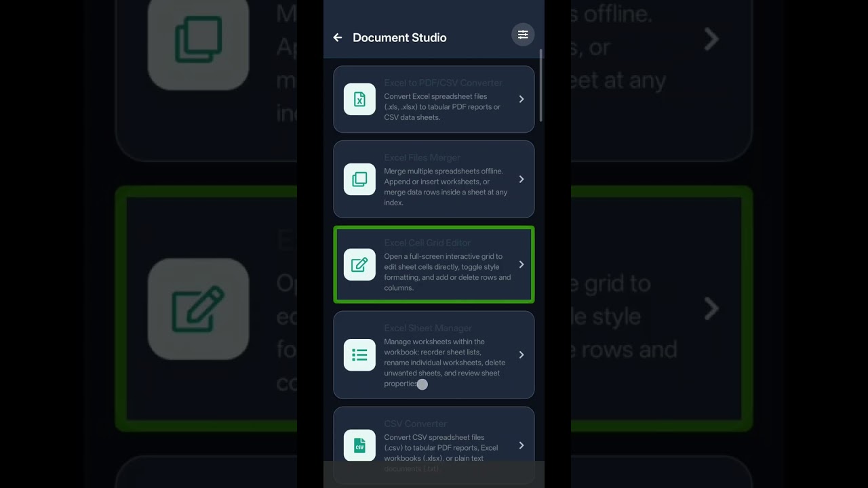The image size is (868, 488).
Task: Select the CSV Converter title
Action: pyautogui.click(x=416, y=424)
